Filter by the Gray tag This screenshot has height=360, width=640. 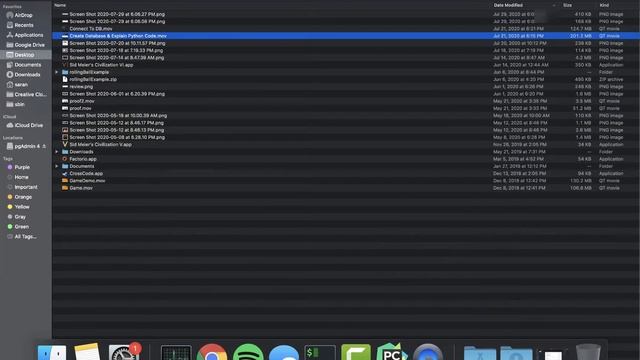pos(20,217)
